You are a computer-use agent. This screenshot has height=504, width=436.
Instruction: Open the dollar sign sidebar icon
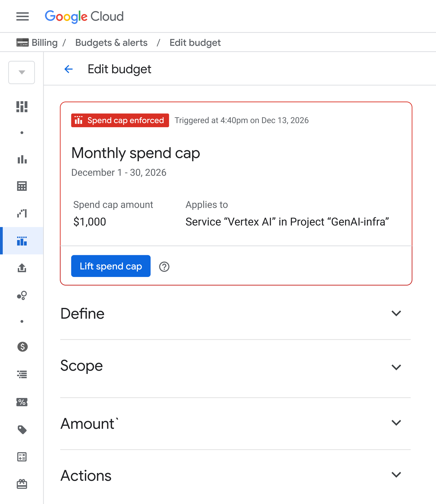pyautogui.click(x=22, y=347)
